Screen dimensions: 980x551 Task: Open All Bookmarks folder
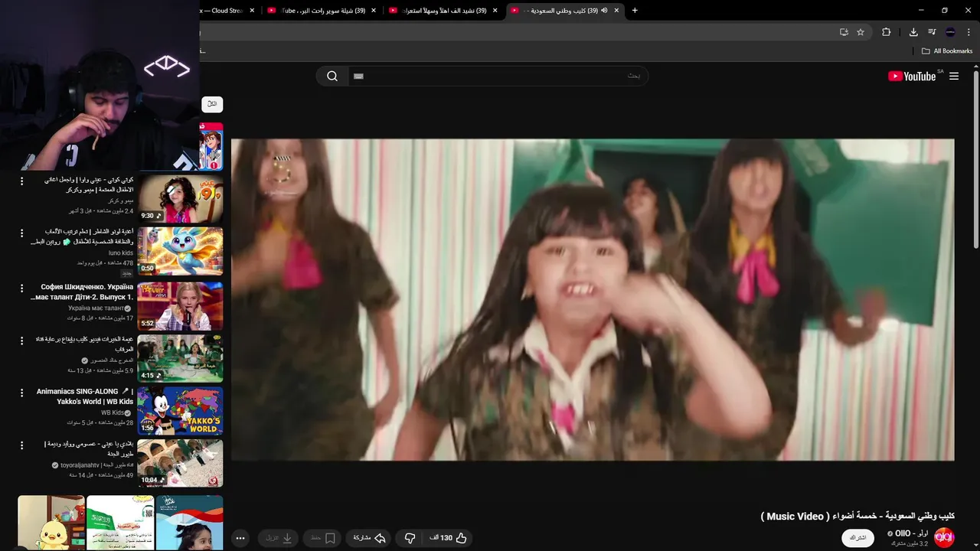[947, 51]
